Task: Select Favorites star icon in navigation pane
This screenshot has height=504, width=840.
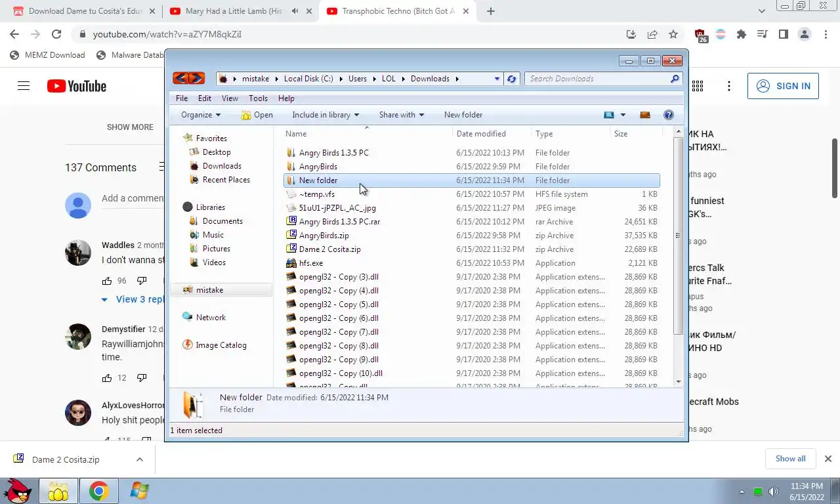Action: [x=188, y=138]
